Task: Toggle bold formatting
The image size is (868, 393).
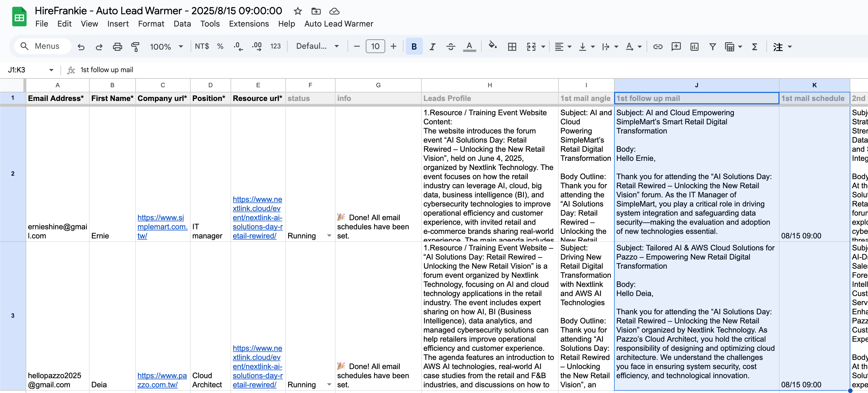Action: [x=414, y=46]
